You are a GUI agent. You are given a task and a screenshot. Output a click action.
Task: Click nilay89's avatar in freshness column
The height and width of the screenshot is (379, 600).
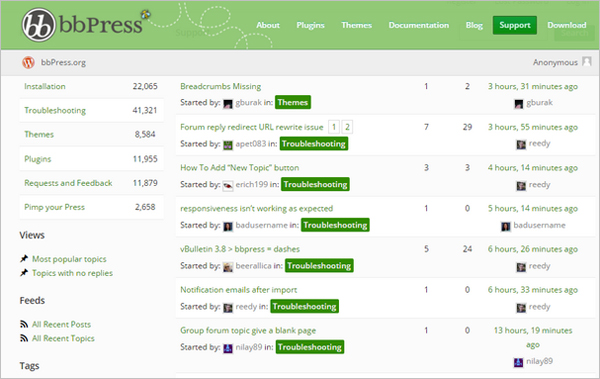coord(518,362)
